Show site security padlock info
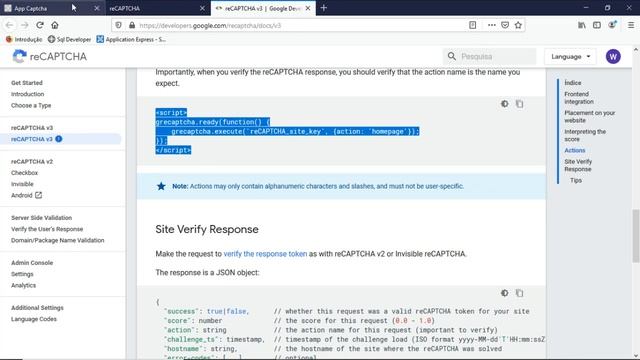The image size is (640, 360). point(132,25)
